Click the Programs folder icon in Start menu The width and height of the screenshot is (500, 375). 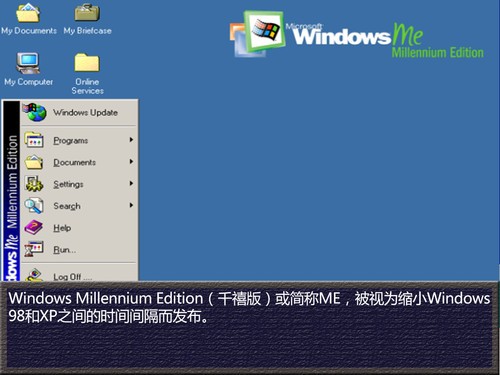pyautogui.click(x=34, y=140)
